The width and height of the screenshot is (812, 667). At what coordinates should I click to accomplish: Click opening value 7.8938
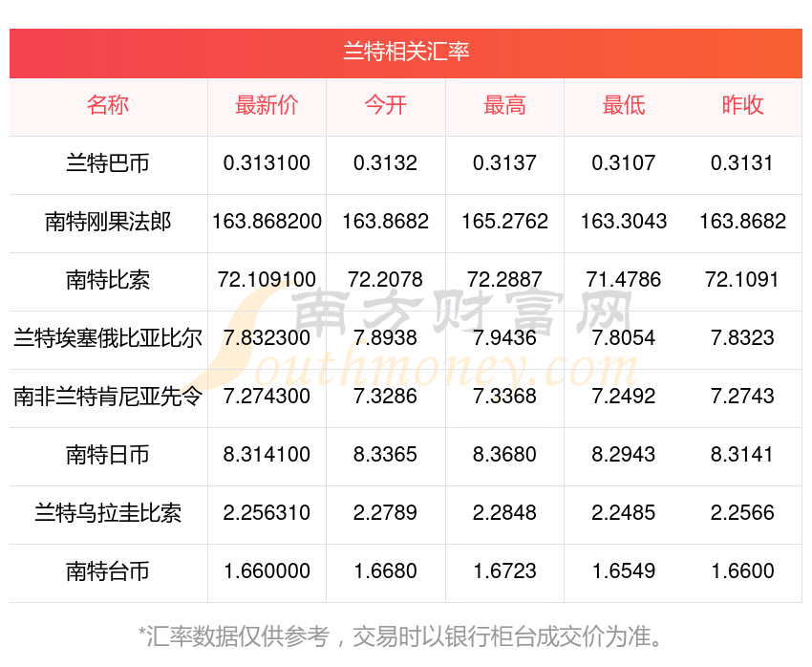click(x=385, y=338)
